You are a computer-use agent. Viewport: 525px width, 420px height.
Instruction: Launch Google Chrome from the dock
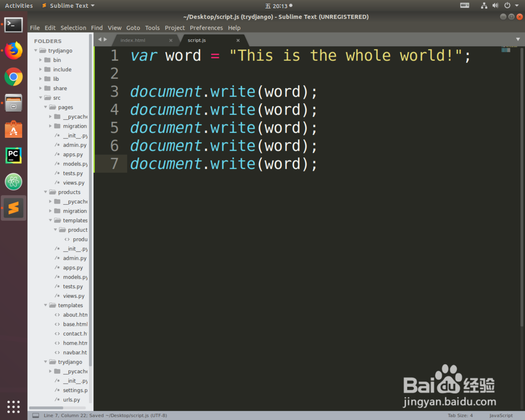click(x=14, y=77)
